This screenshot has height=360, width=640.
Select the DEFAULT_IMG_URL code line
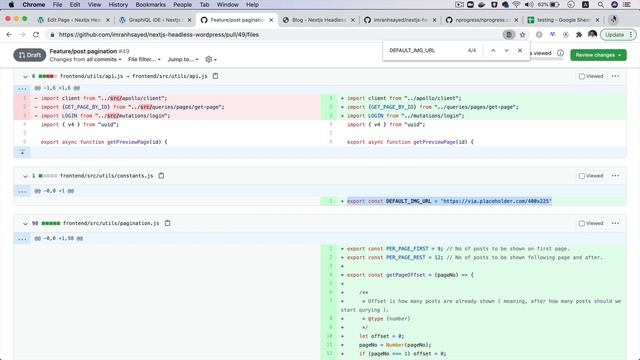pyautogui.click(x=449, y=201)
